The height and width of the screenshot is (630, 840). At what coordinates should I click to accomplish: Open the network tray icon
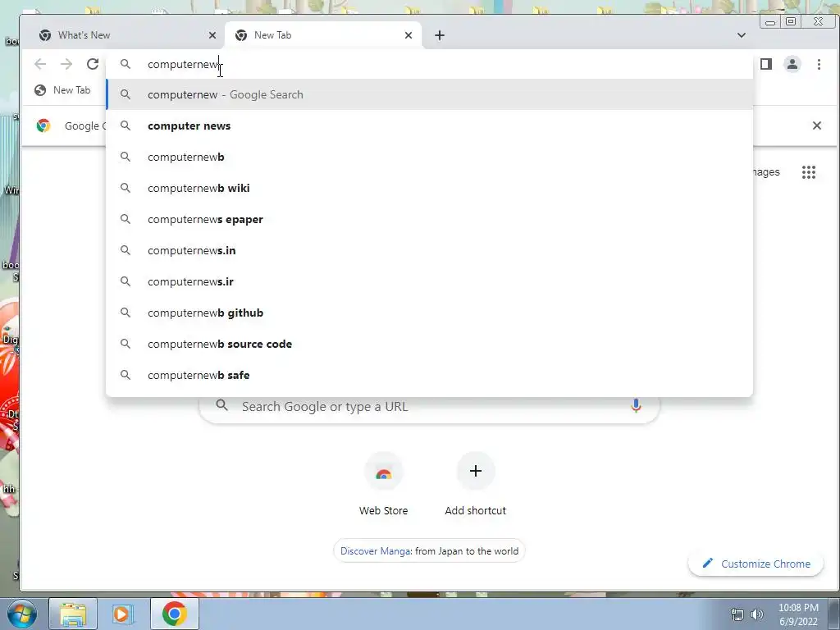tap(737, 614)
